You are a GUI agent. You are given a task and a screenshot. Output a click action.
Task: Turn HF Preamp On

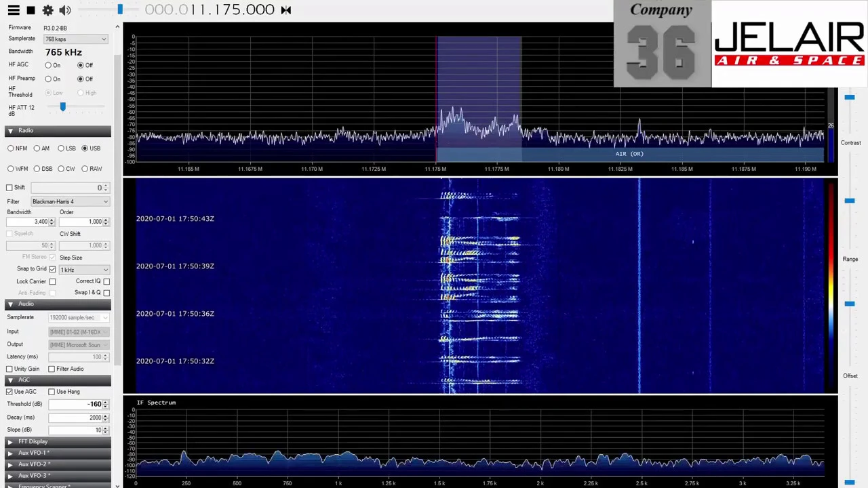(x=48, y=79)
